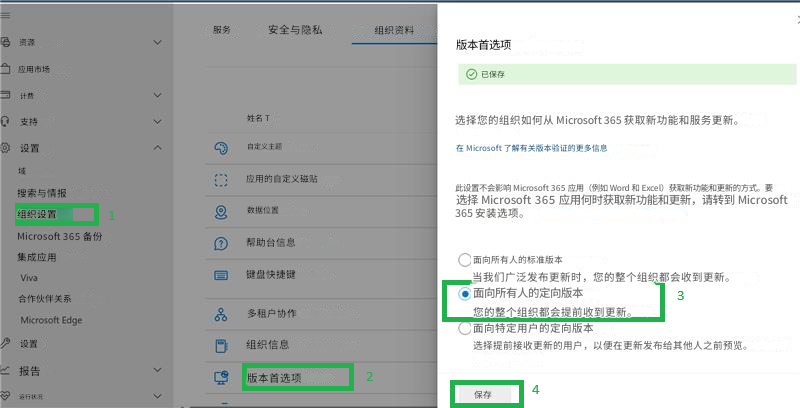Open 合作伙伴关系 in the sidebar

point(45,299)
